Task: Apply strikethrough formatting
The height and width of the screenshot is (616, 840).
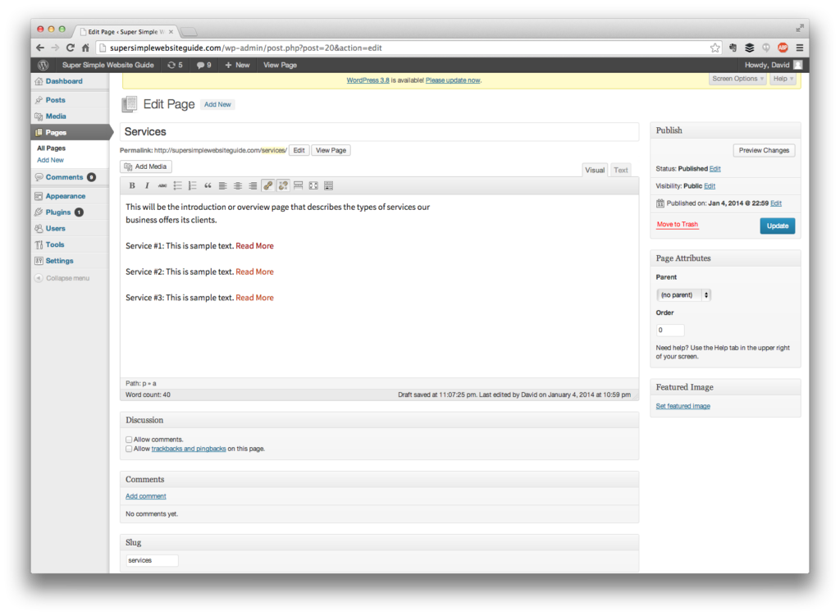Action: 162,185
